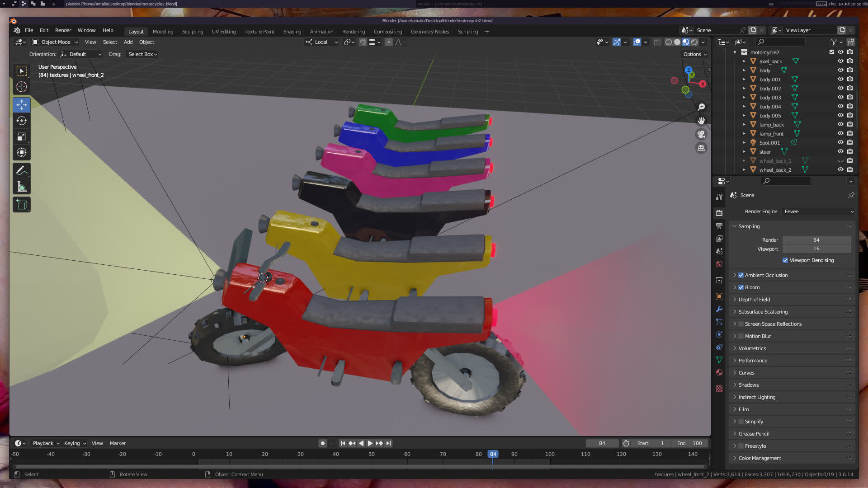Click the Render samples field
This screenshot has height=488, width=868.
pos(816,240)
